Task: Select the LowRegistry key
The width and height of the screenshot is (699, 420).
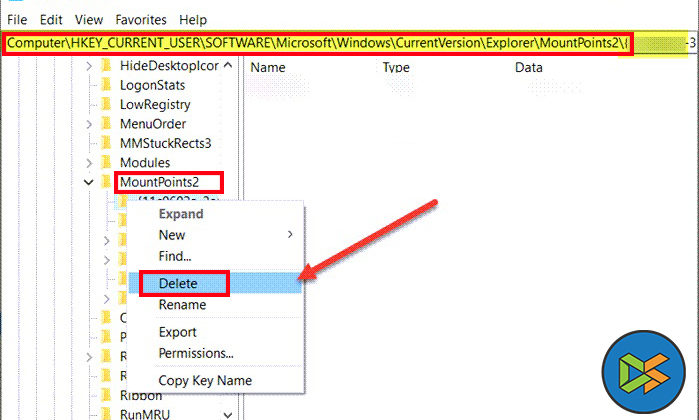Action: click(x=155, y=104)
